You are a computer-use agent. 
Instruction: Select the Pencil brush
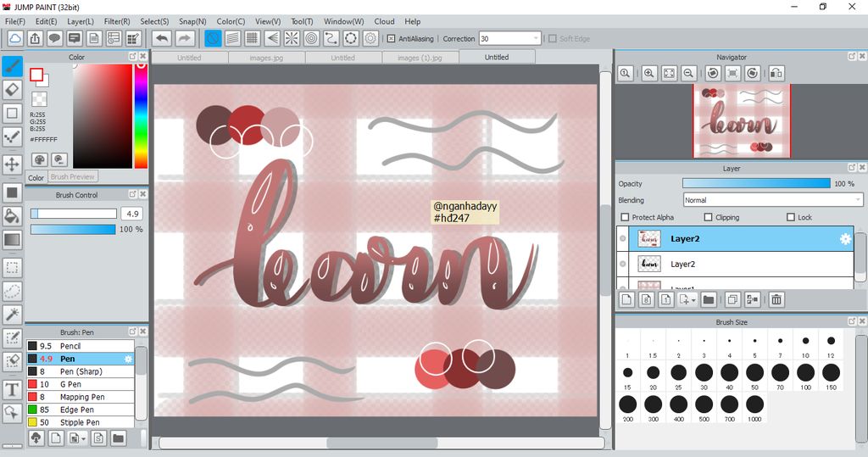(81, 346)
